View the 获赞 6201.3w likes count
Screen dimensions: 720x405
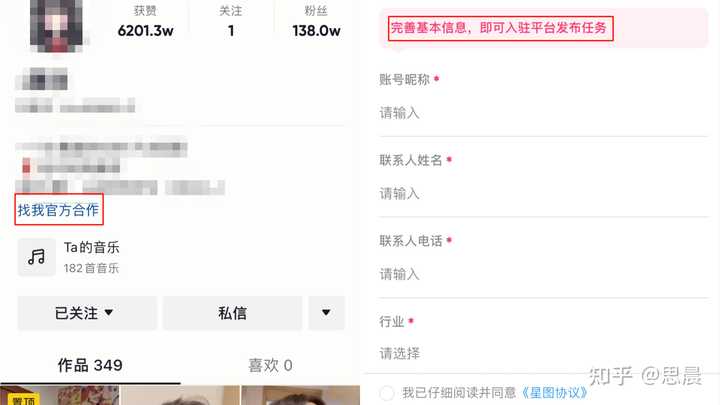146,22
